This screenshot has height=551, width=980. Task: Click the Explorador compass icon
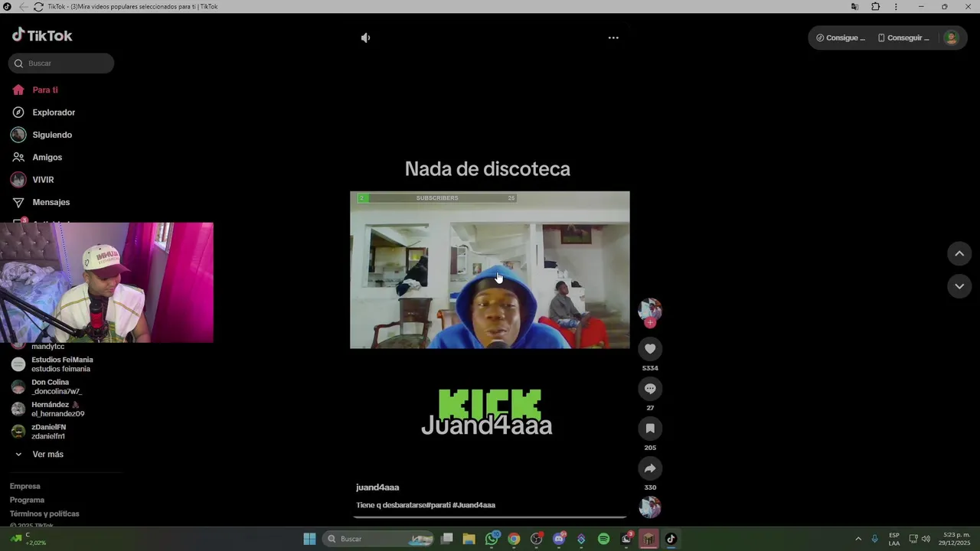[18, 112]
